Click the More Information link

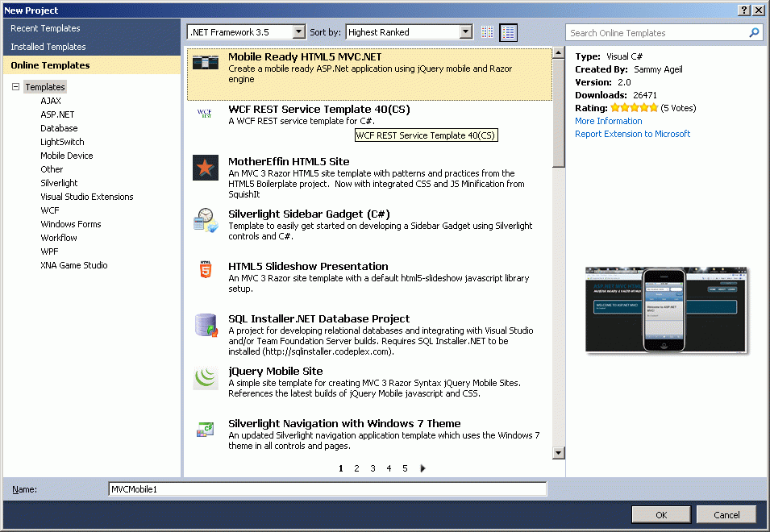609,121
